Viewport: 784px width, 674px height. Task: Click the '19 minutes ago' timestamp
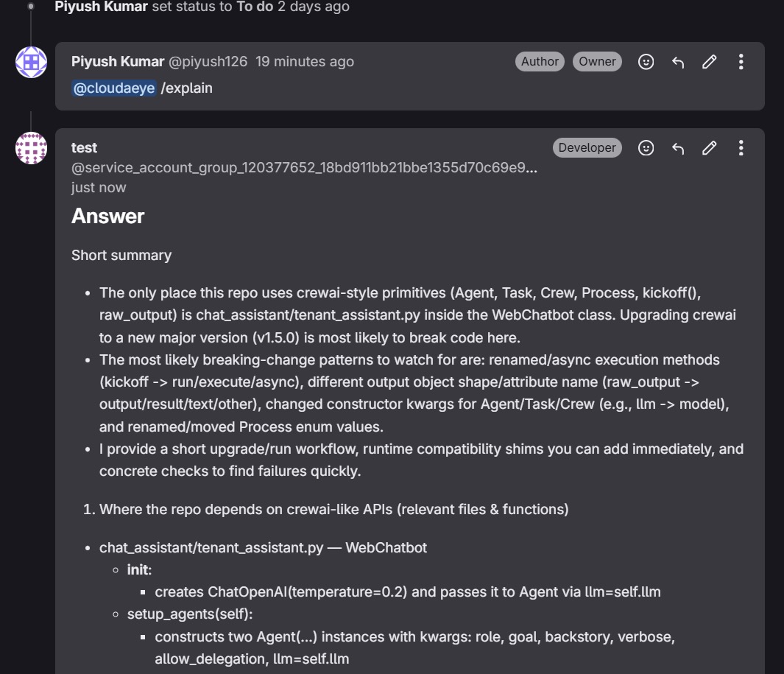pos(305,62)
